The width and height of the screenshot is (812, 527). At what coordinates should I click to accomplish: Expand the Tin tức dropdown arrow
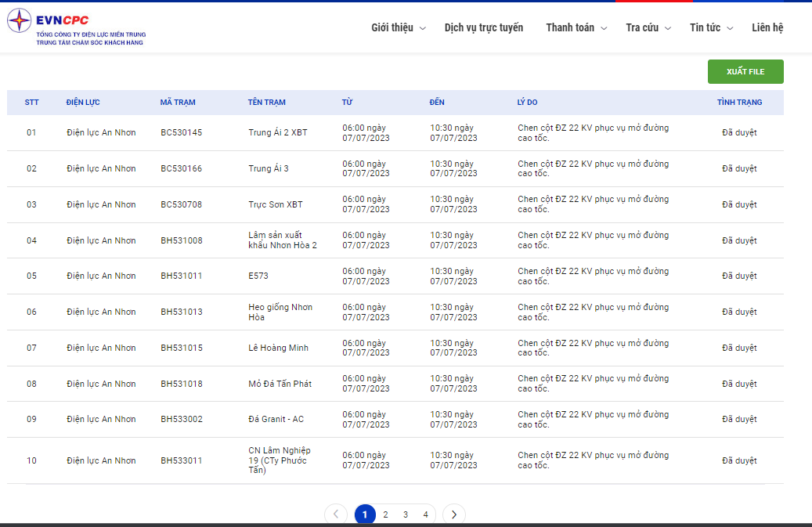tap(730, 28)
